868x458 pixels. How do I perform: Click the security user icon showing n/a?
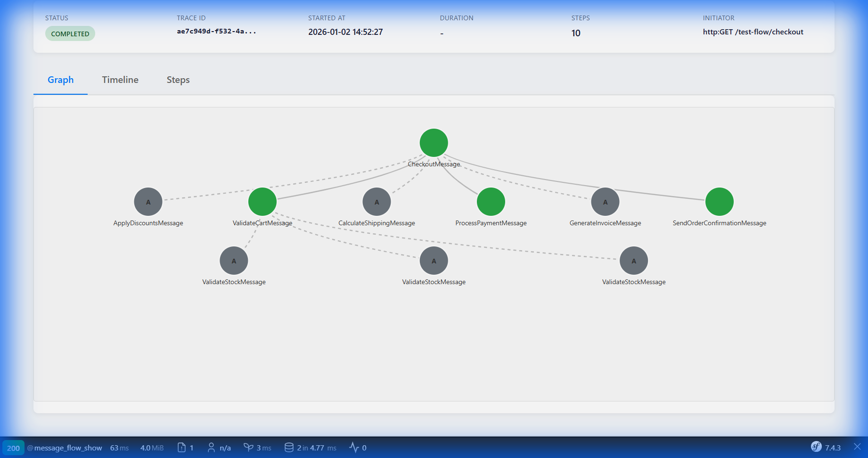(x=220, y=448)
